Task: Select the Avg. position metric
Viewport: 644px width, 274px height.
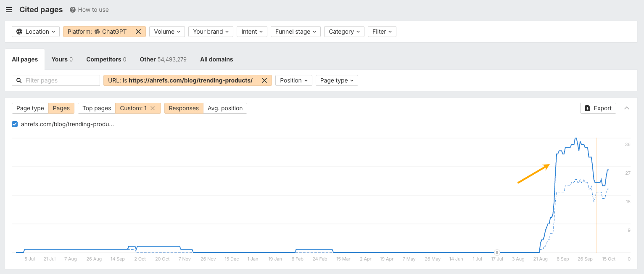Action: 225,108
